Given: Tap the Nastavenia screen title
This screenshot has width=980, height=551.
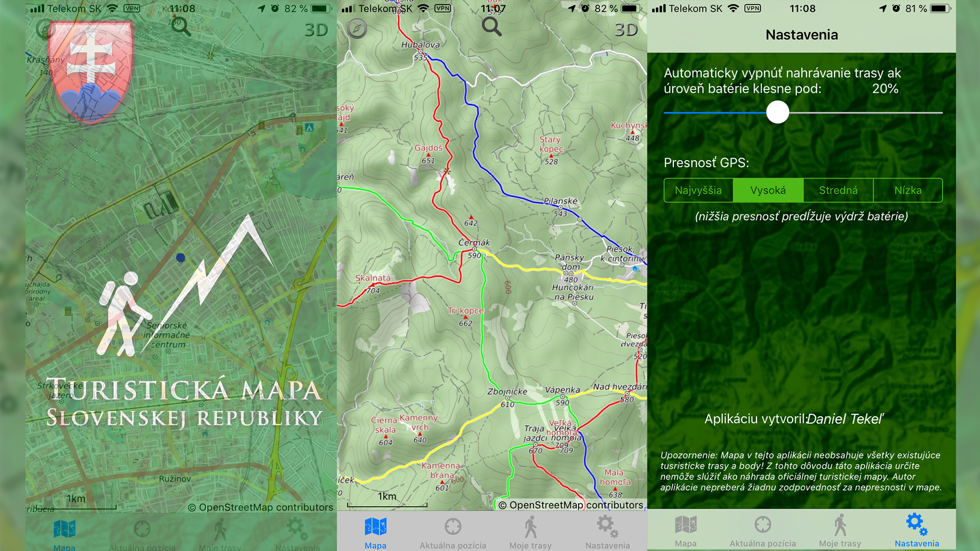Looking at the screenshot, I should pos(801,35).
